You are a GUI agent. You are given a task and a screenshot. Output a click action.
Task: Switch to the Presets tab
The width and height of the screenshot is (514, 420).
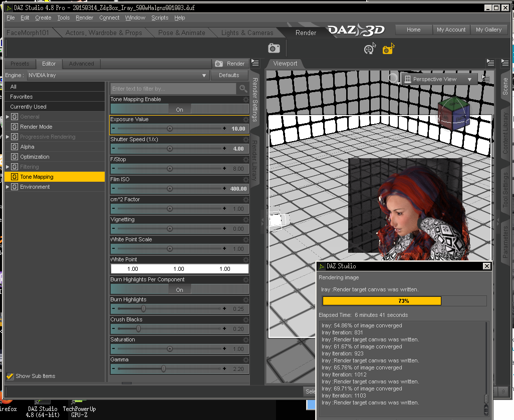(x=20, y=64)
